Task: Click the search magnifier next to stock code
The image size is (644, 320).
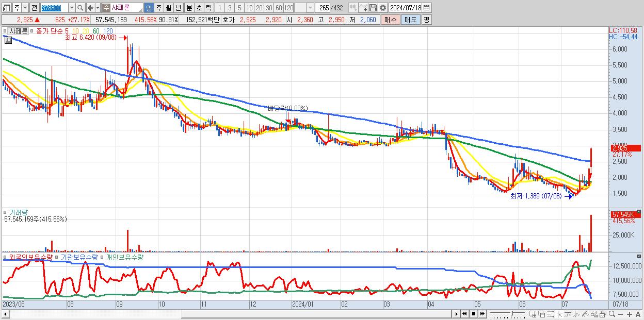Action: [80, 8]
